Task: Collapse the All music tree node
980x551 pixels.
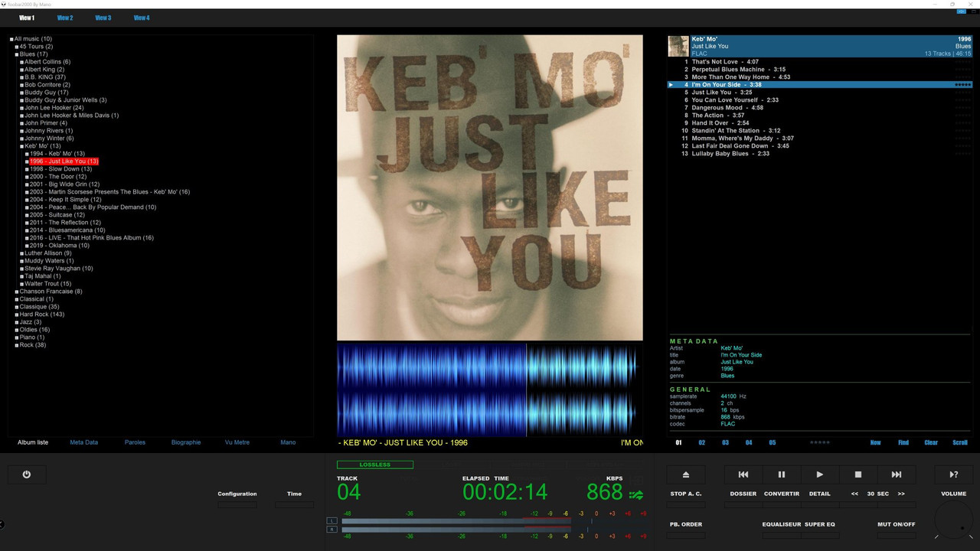Action: point(11,39)
